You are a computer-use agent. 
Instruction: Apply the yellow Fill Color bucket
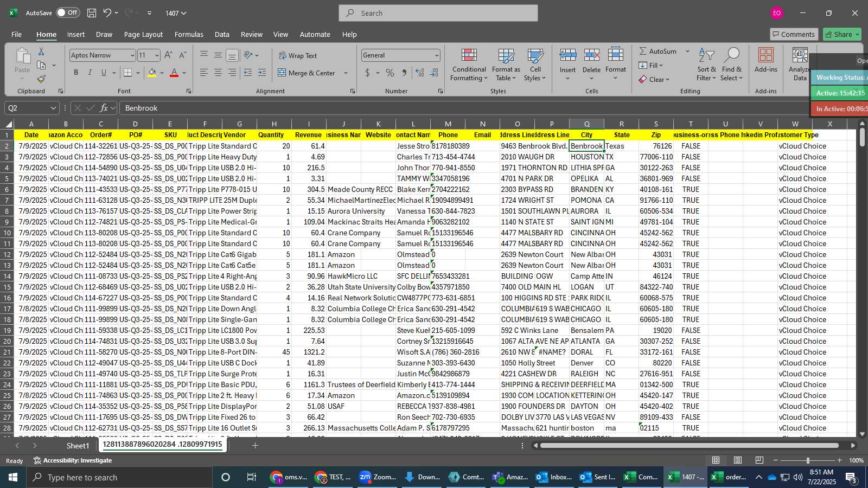pyautogui.click(x=152, y=73)
